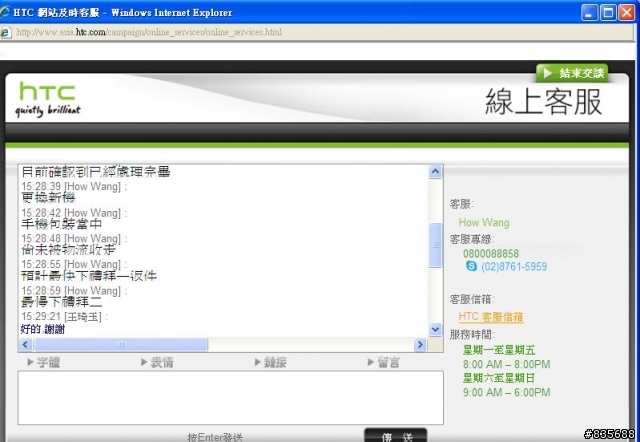This screenshot has height=442, width=640.
Task: Expand the 表情 emoticon options
Action: pos(157,362)
